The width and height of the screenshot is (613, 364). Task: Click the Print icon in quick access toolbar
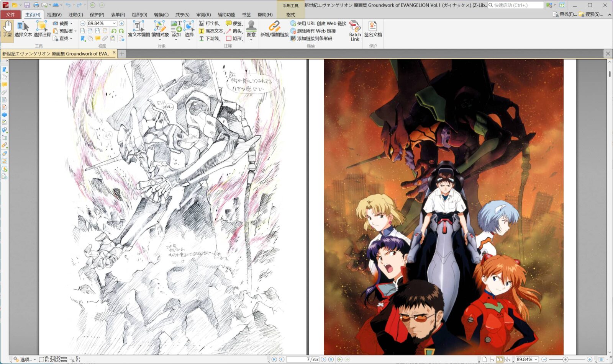click(36, 5)
